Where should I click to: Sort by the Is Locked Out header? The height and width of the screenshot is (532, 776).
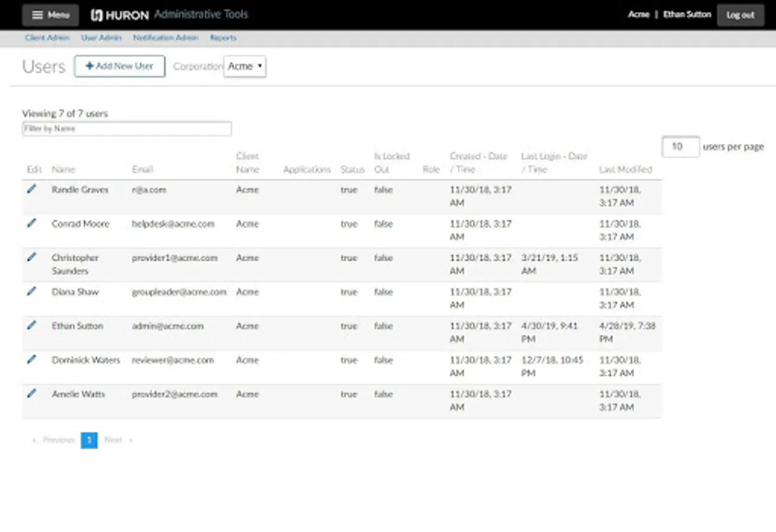(392, 163)
